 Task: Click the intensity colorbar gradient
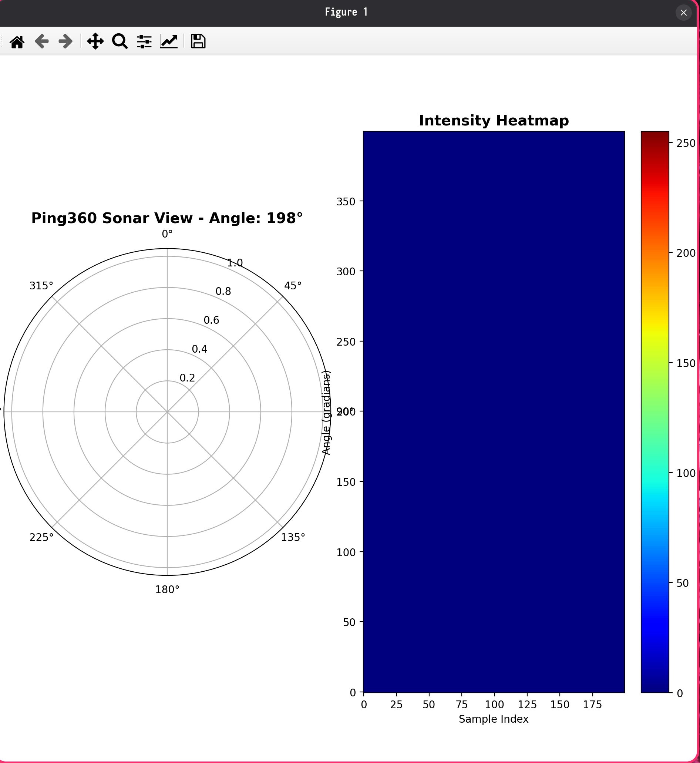point(655,412)
